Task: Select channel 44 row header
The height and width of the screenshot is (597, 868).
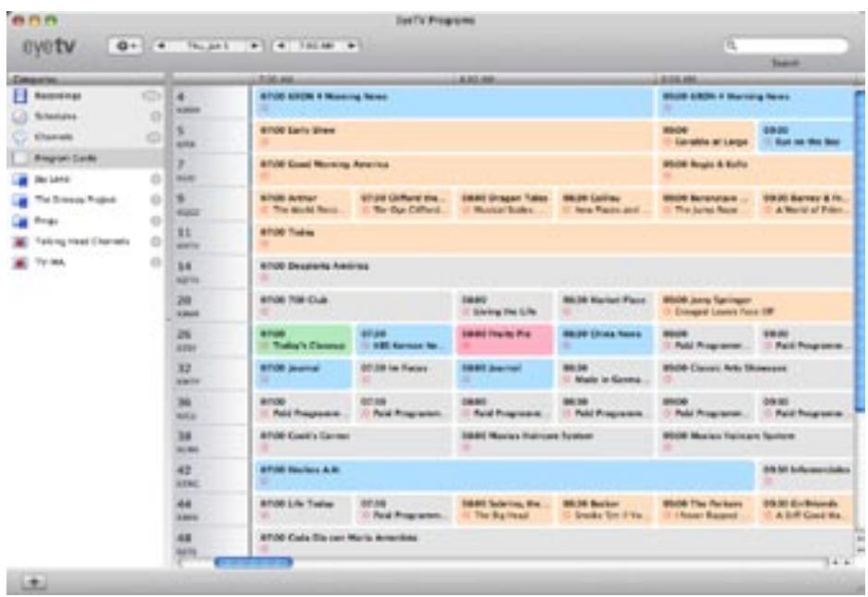Action: (x=211, y=509)
